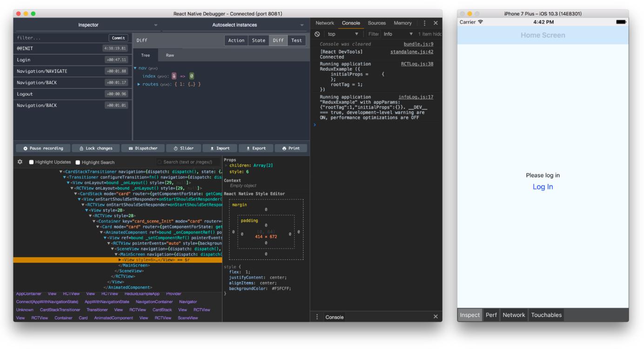
Task: Switch to the Sources tab
Action: click(x=376, y=23)
